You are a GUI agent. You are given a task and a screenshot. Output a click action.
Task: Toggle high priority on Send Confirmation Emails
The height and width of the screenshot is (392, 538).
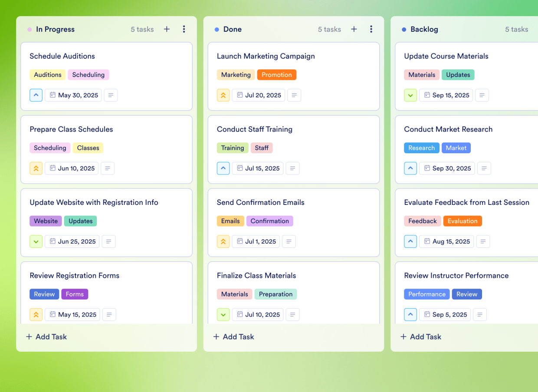click(223, 241)
